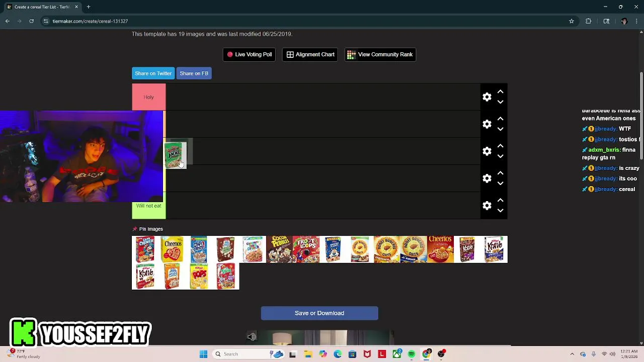644x362 pixels.
Task: Open Microsoft Edge from the taskbar
Action: (x=338, y=354)
